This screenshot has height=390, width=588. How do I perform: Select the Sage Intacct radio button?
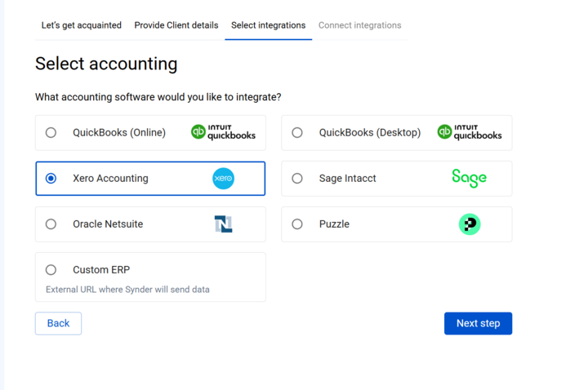(297, 178)
